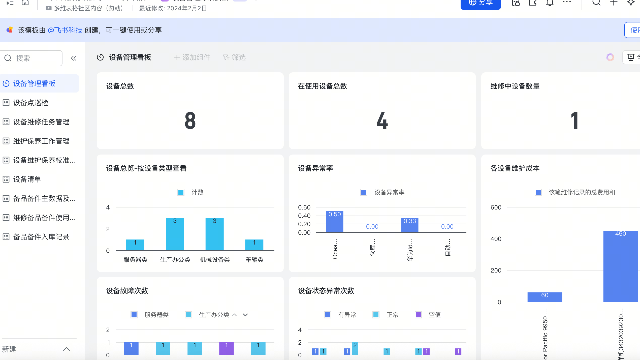Open the 设备维修任务管理 table
Viewport: 640px width, 360px height.
tap(39, 122)
